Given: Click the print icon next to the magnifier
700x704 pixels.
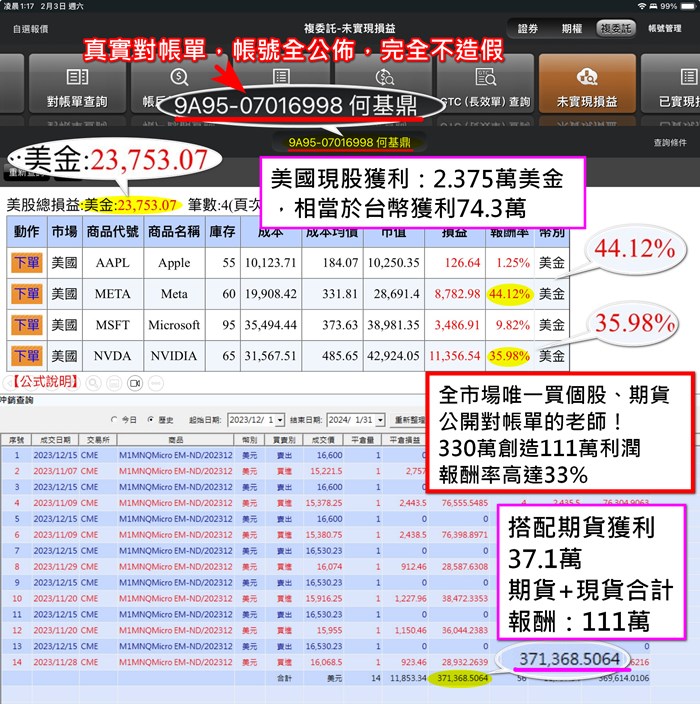Looking at the screenshot, I should pyautogui.click(x=113, y=382).
